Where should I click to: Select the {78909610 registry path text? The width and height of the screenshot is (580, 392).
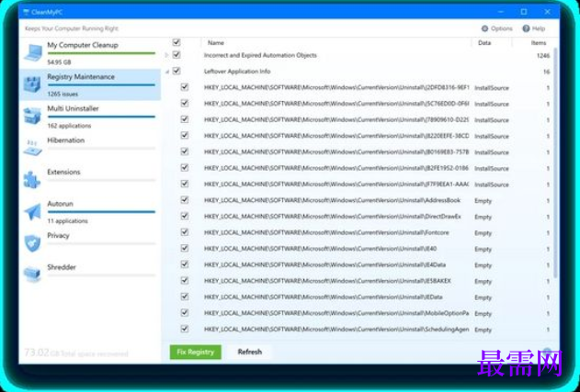[336, 120]
